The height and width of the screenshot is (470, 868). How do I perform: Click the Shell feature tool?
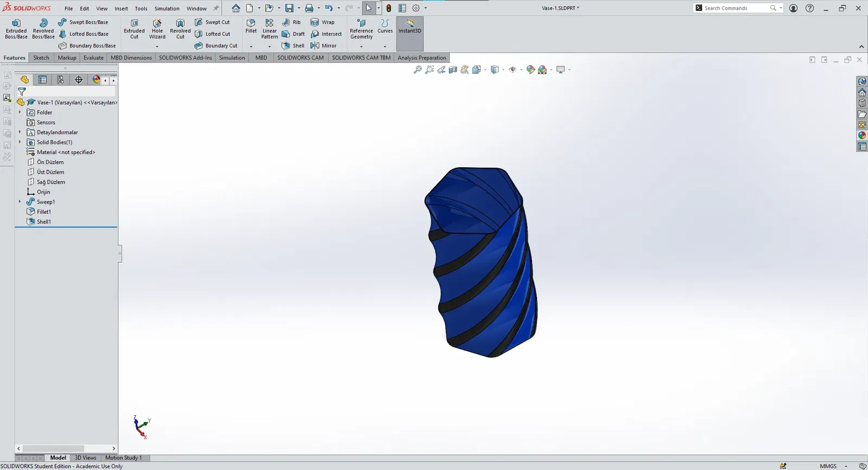pyautogui.click(x=293, y=46)
